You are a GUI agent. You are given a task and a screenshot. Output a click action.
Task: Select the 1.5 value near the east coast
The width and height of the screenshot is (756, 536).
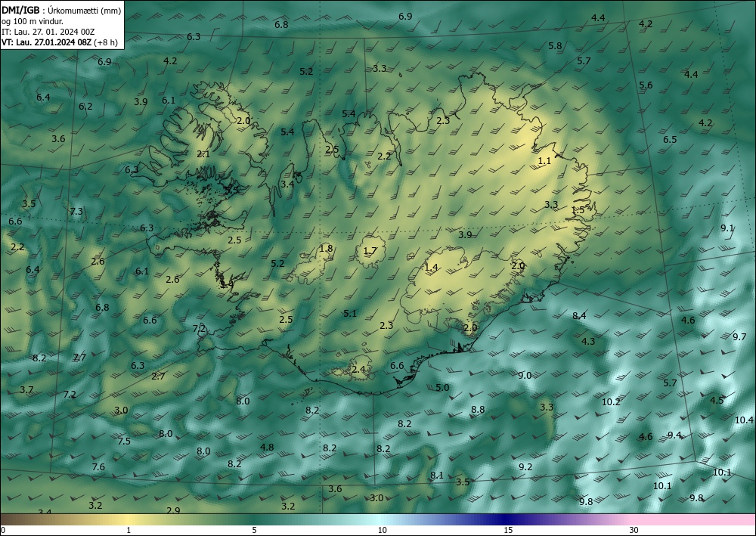point(578,210)
